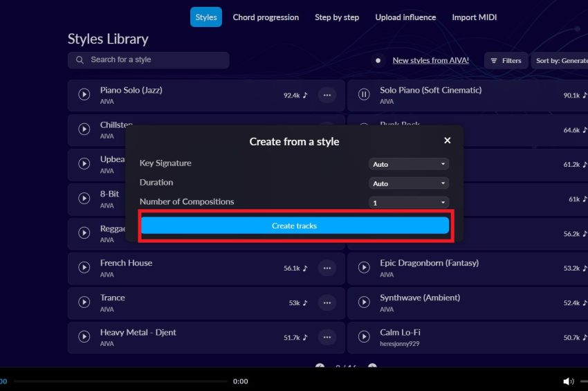Image resolution: width=588 pixels, height=391 pixels.
Task: Go to the Import MIDI tab
Action: (474, 17)
